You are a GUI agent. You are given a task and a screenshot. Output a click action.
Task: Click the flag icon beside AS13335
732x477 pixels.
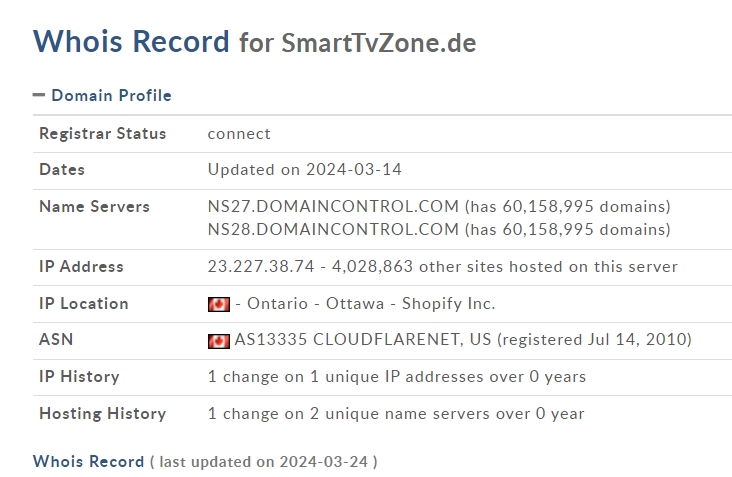[218, 341]
